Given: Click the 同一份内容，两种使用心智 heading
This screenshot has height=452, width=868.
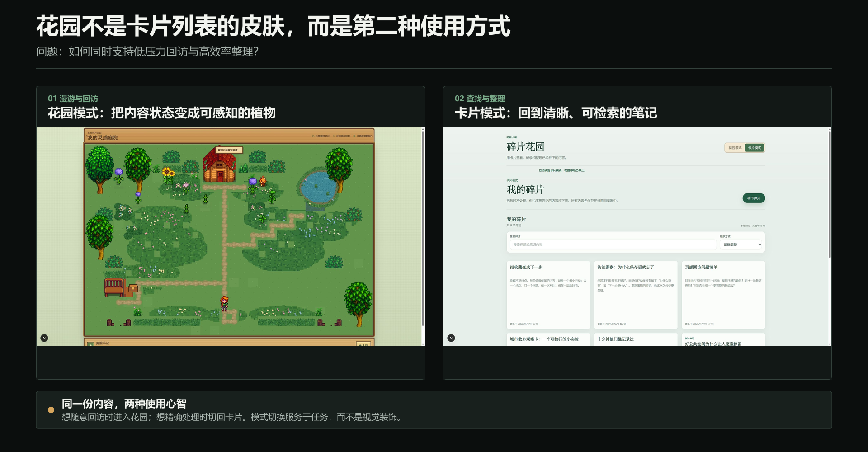Looking at the screenshot, I should tap(124, 404).
